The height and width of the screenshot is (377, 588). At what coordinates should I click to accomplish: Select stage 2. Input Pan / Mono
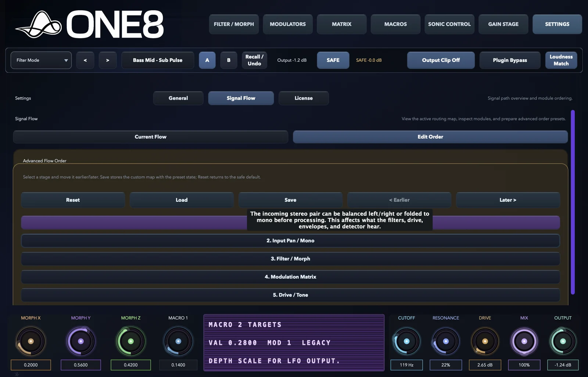click(290, 241)
